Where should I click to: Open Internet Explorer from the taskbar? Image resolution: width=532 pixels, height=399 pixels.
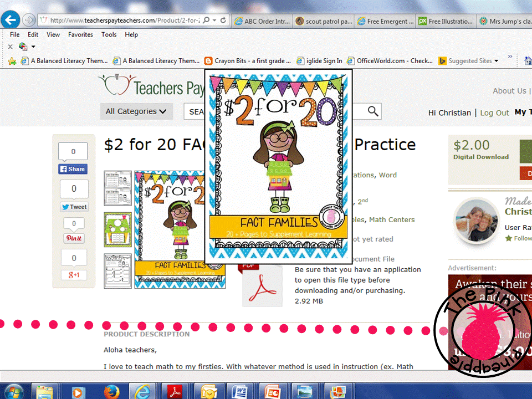[142, 392]
